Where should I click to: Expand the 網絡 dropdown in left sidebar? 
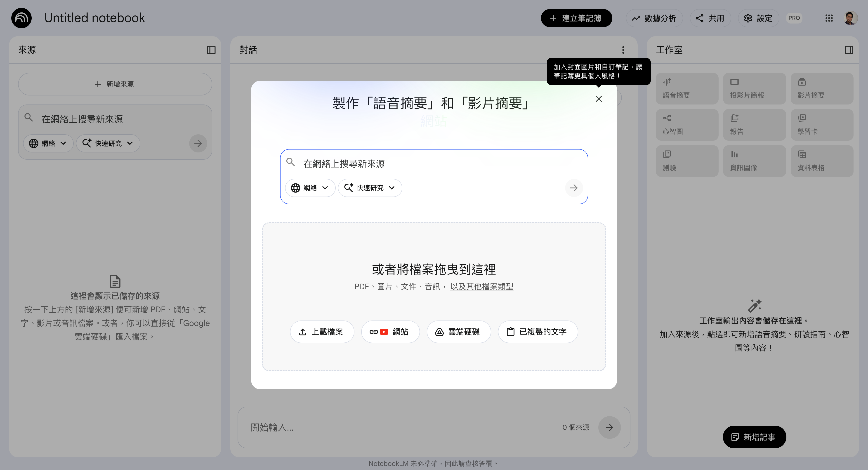(48, 143)
